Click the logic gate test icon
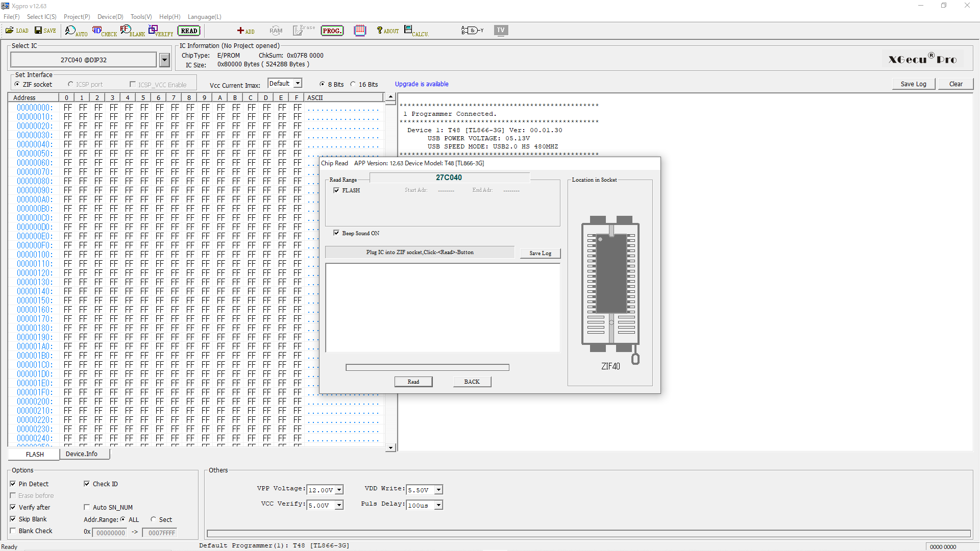Screen dimensions: 980x551 click(x=472, y=31)
